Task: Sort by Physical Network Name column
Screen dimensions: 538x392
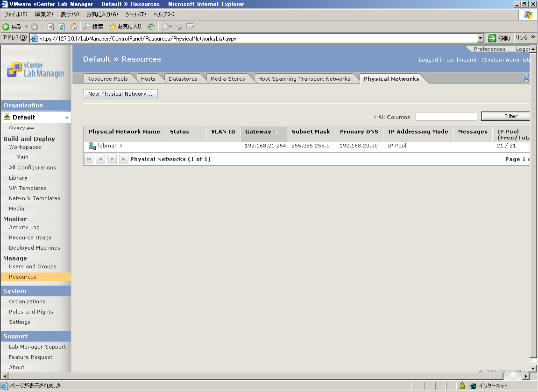Action: (124, 132)
